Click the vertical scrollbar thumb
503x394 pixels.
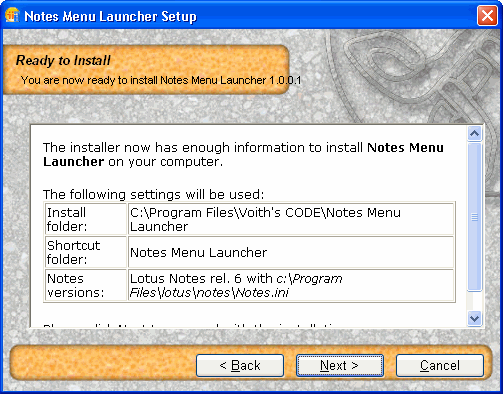click(x=474, y=217)
